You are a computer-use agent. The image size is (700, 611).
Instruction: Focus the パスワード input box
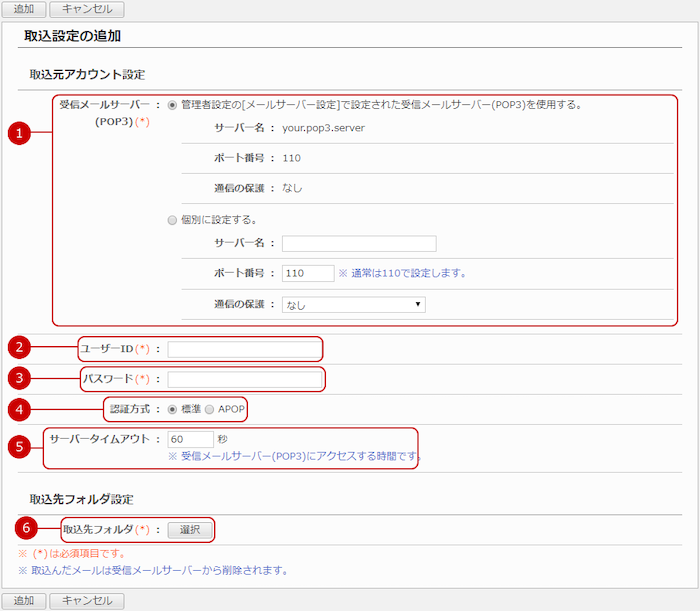(244, 379)
